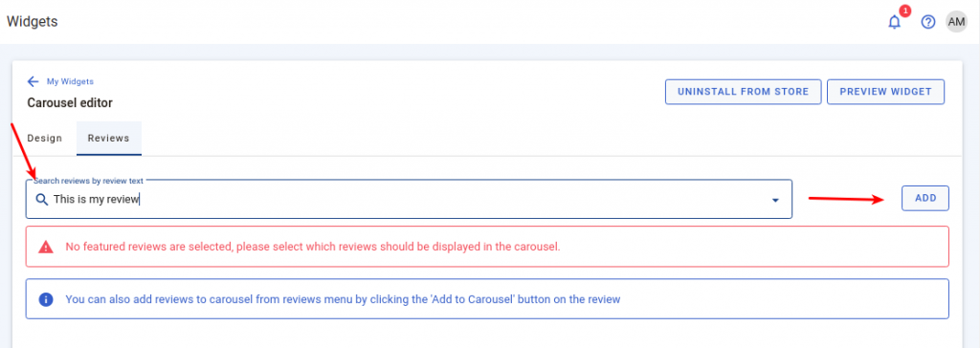The width and height of the screenshot is (980, 348).
Task: Click the Widgets page title
Action: click(32, 22)
